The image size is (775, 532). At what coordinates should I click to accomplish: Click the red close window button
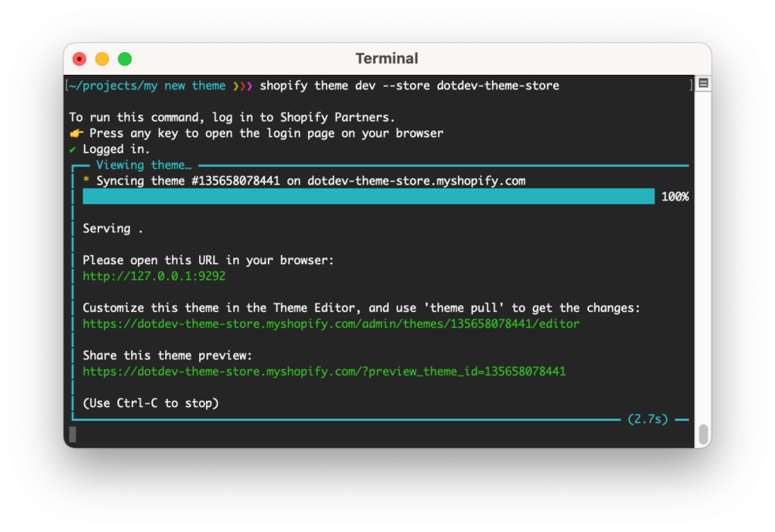coord(79,59)
